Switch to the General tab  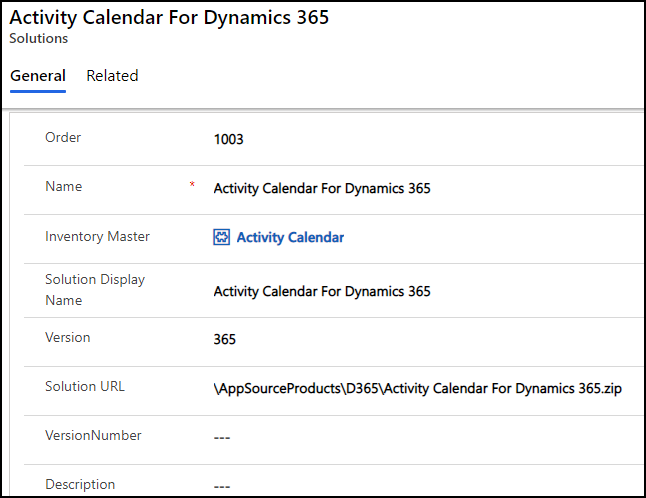38,76
